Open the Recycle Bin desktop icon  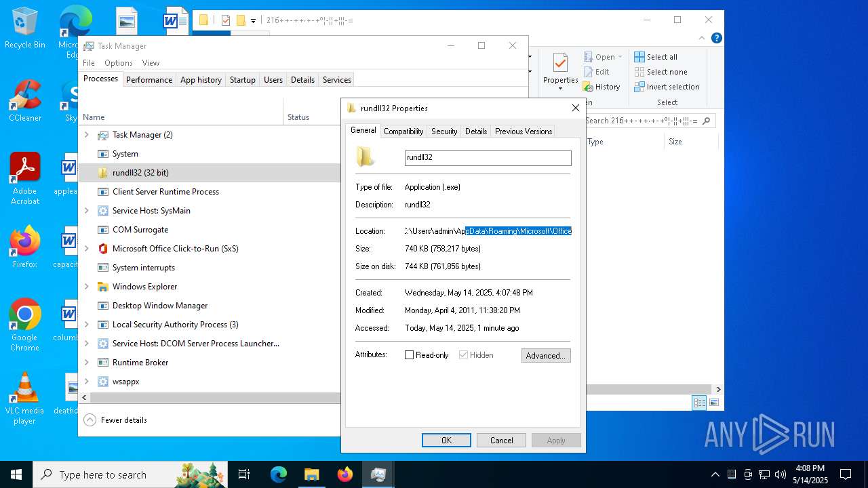click(24, 28)
